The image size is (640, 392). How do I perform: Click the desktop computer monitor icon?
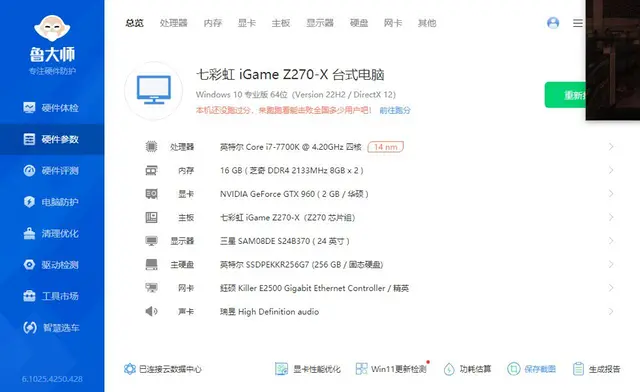point(153,90)
